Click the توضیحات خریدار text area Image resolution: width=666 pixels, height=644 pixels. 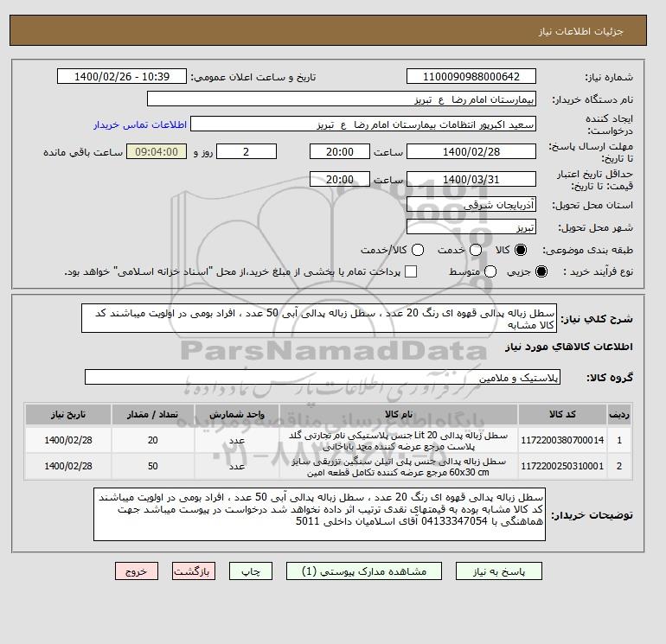pos(319,514)
